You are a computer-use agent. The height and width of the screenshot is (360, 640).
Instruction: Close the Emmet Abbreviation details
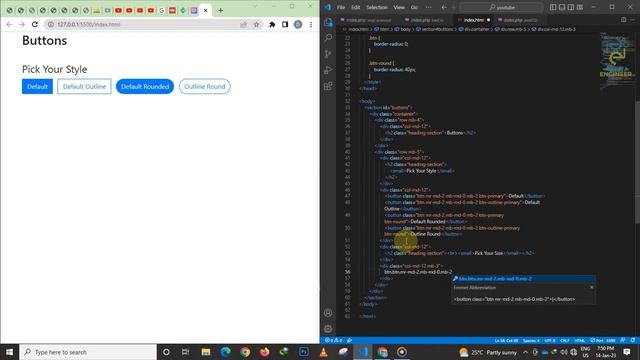tap(591, 287)
